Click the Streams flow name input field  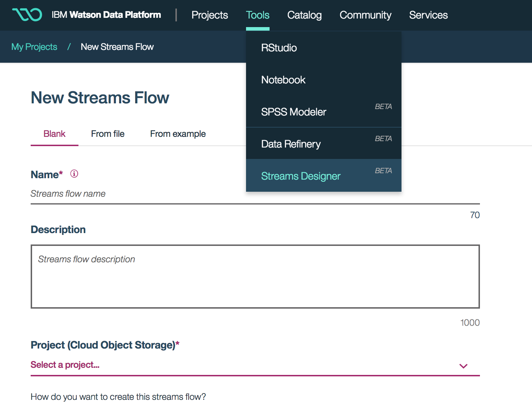pyautogui.click(x=143, y=194)
